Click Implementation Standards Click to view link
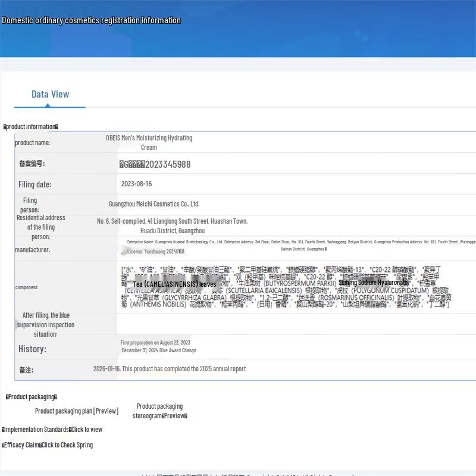Screen dimensions: 476x476 (52, 430)
